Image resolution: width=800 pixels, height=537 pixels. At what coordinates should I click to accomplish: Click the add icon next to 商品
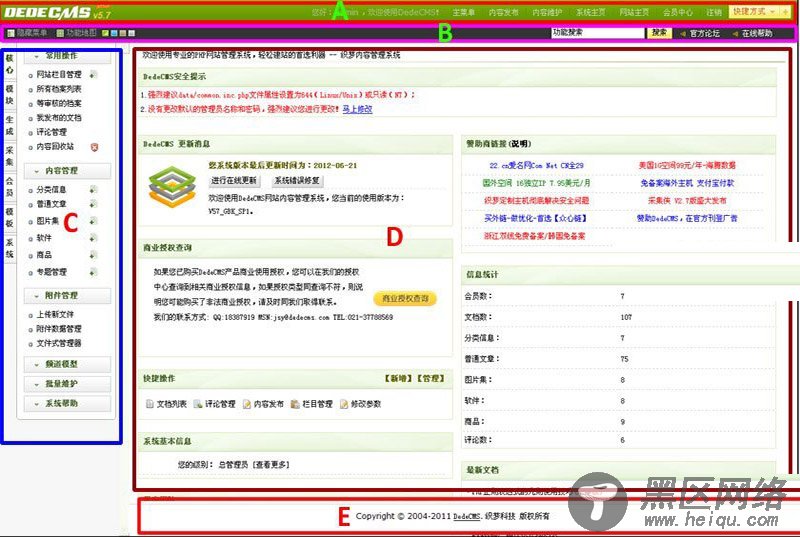(x=93, y=254)
